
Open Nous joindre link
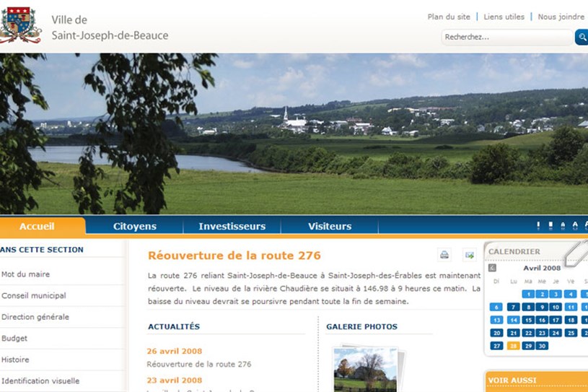[561, 17]
